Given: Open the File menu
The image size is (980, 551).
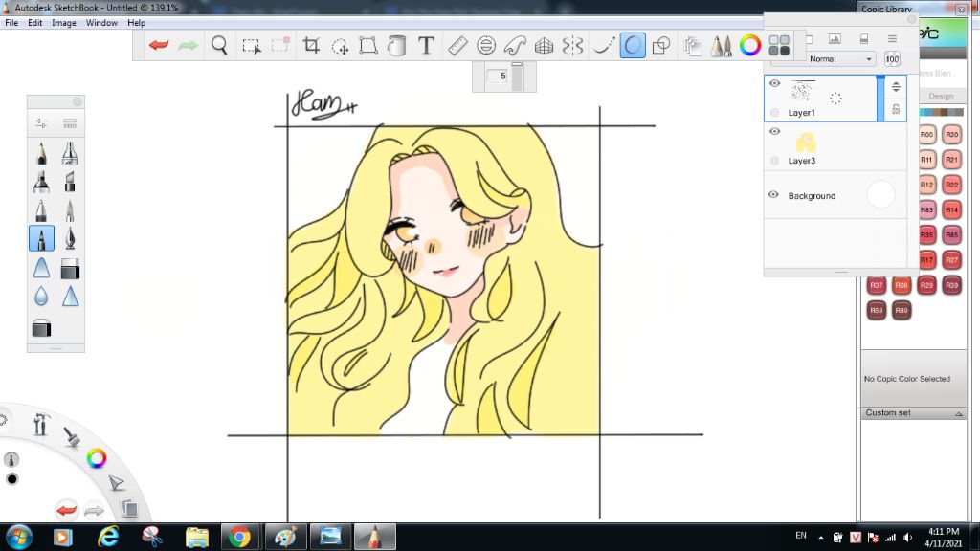Looking at the screenshot, I should point(11,23).
